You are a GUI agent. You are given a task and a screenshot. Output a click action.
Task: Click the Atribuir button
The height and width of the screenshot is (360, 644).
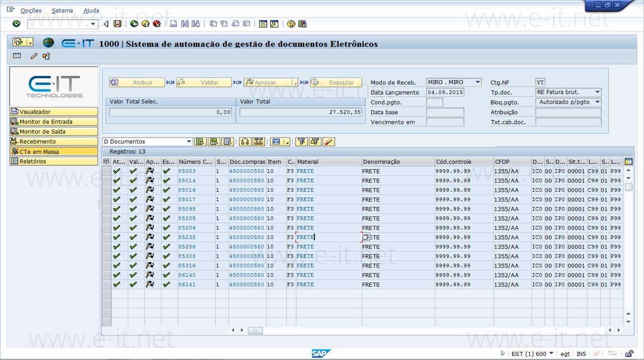[x=137, y=82]
